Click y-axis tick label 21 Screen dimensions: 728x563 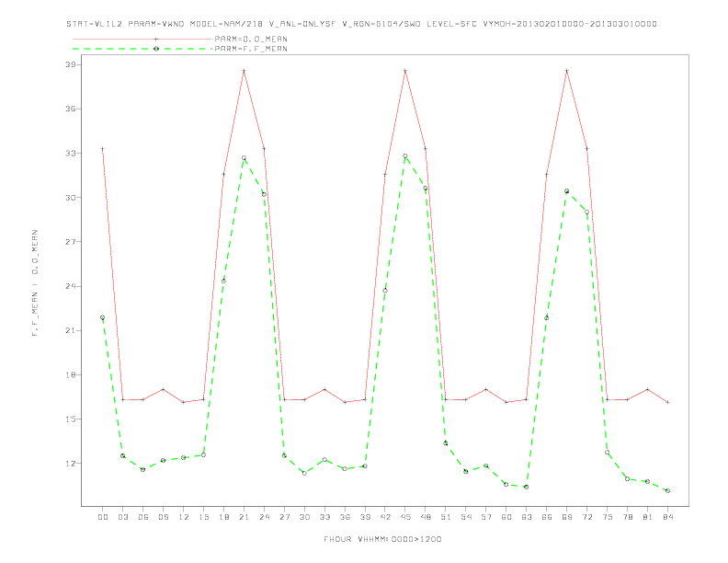coord(70,330)
